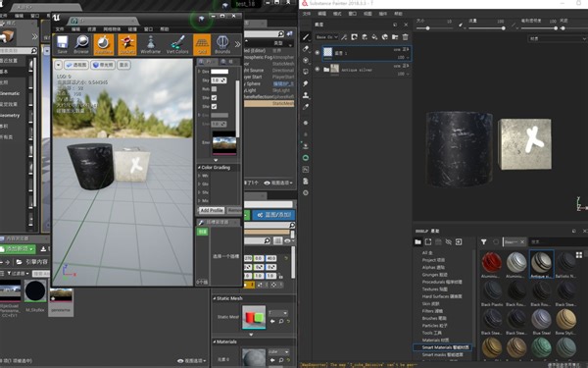
Task: Select the Paint brush tool in Substance Painter
Action: click(x=306, y=37)
